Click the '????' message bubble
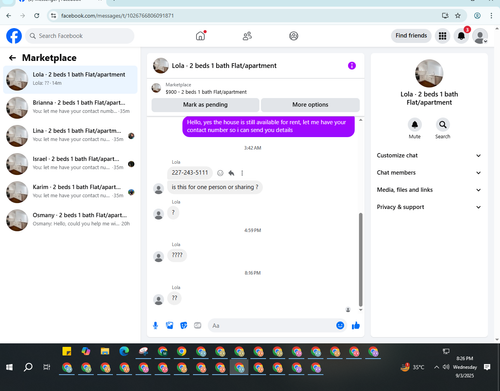The width and height of the screenshot is (500, 391). coord(177,255)
